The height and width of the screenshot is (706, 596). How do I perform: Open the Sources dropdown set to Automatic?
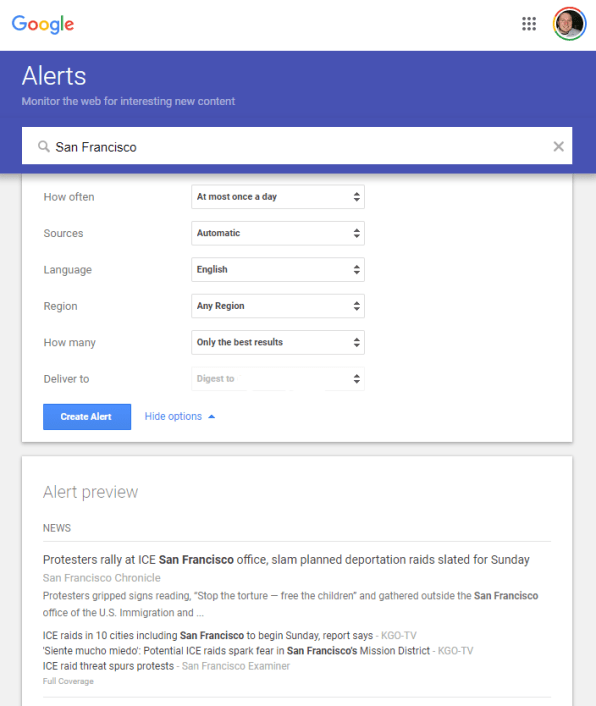coord(278,233)
